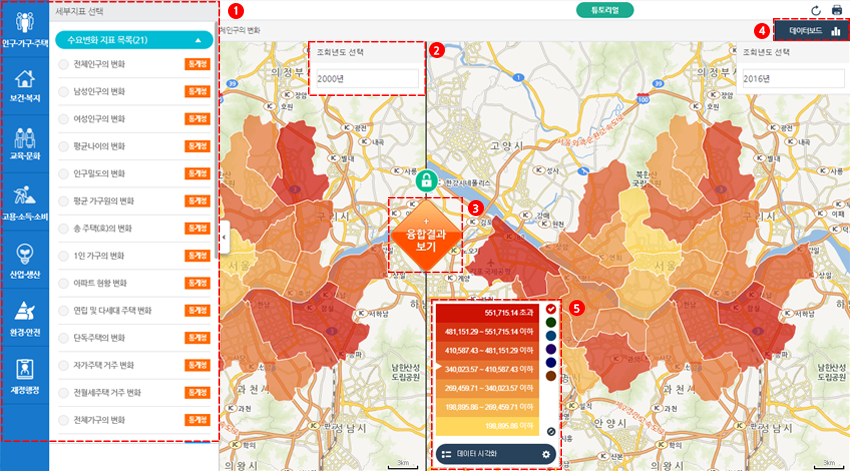
Task: Collapse the 수요변화 지표 목록(21) list
Action: tap(198, 40)
